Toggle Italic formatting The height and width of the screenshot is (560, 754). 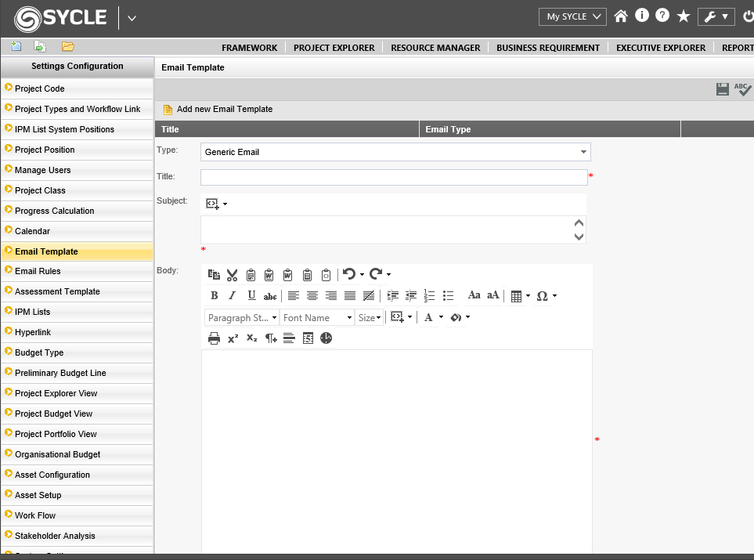(x=233, y=296)
